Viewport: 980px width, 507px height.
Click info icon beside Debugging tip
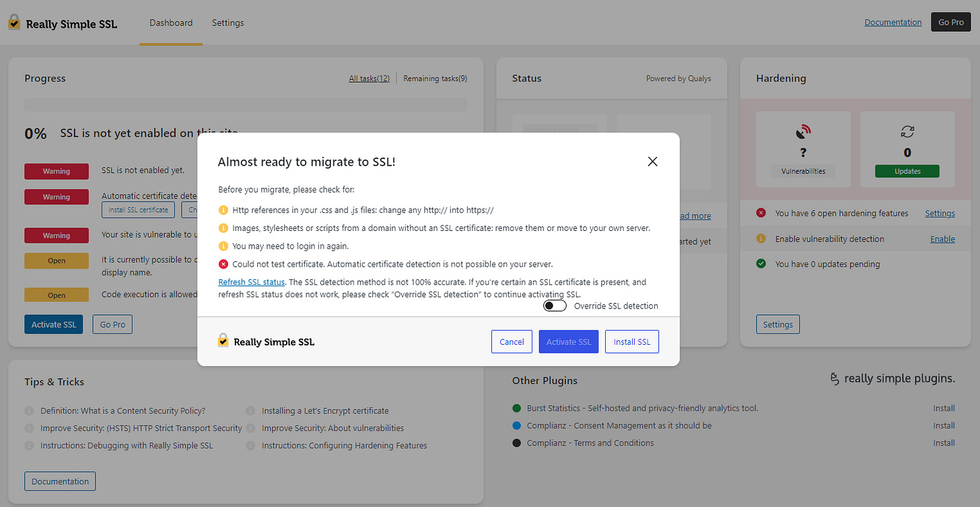pos(29,446)
